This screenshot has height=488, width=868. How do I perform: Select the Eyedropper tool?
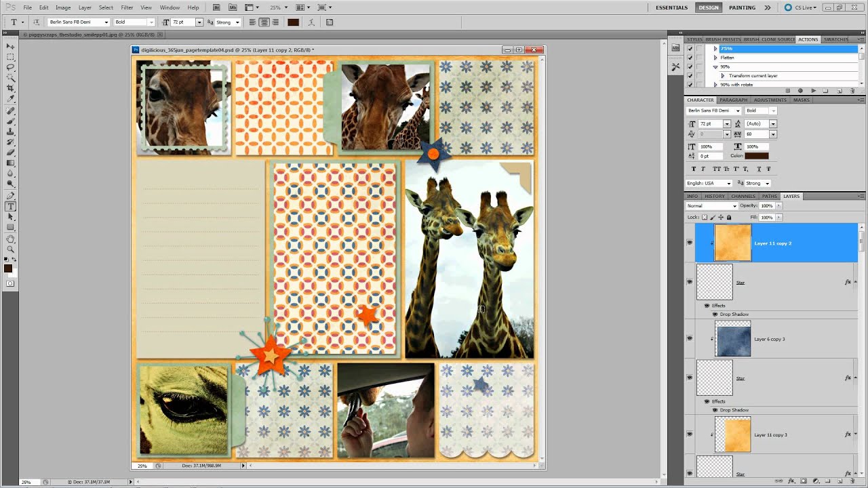[11, 99]
